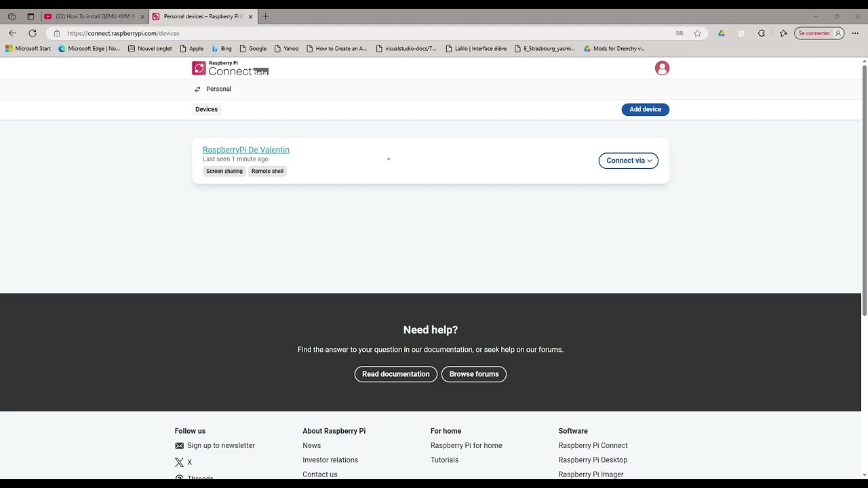This screenshot has height=488, width=868.
Task: Close the Personal devices tab
Action: click(251, 16)
